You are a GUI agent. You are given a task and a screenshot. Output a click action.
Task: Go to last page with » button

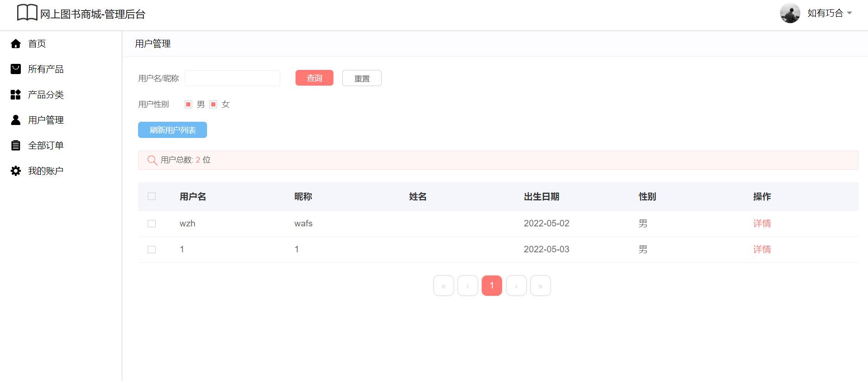tap(541, 286)
